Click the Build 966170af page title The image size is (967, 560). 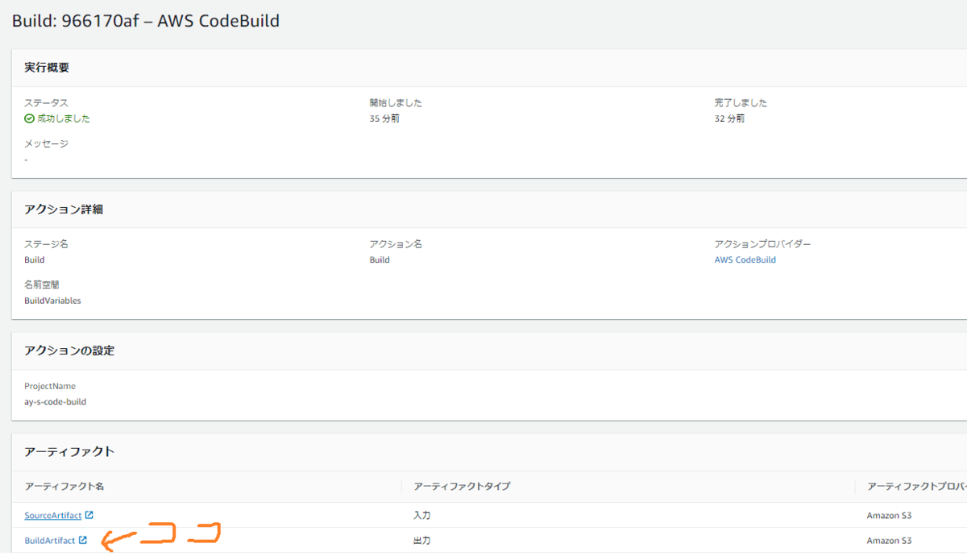pos(146,21)
